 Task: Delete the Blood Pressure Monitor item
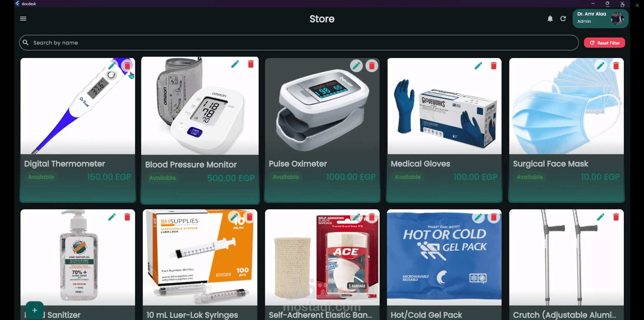click(251, 64)
